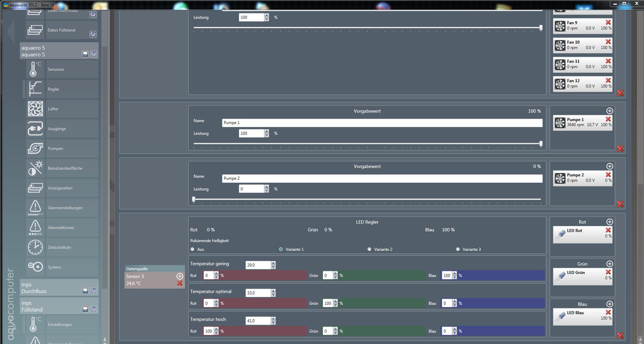Image resolution: width=644 pixels, height=344 pixels.
Task: Select pulsing brightness Aus option
Action: 192,249
